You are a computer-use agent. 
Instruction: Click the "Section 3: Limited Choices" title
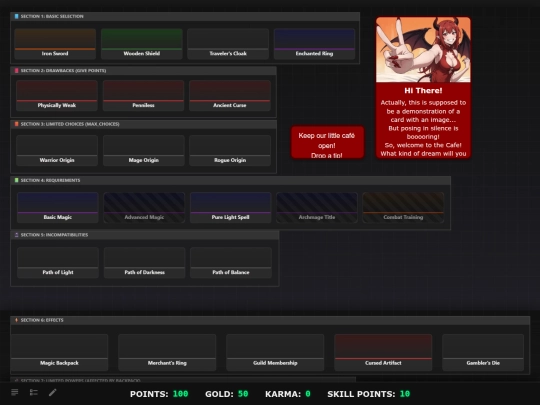[x=70, y=124]
